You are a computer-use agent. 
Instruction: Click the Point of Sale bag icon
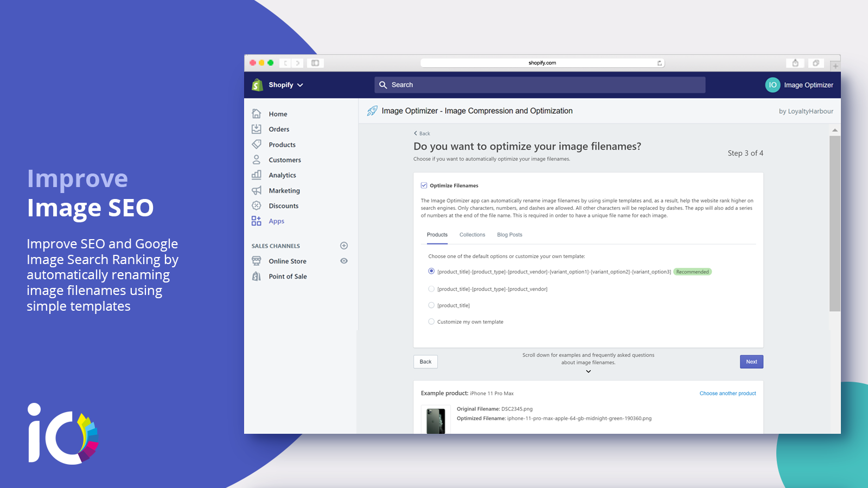(x=257, y=276)
